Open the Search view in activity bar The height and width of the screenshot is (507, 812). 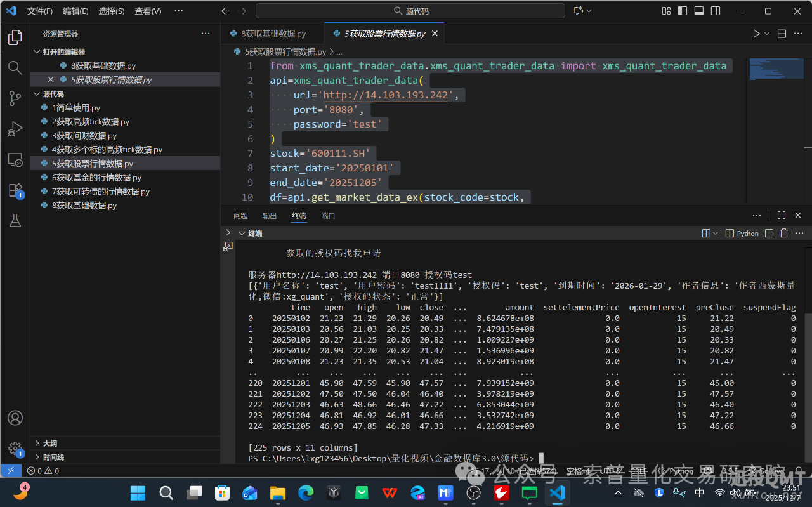click(15, 68)
